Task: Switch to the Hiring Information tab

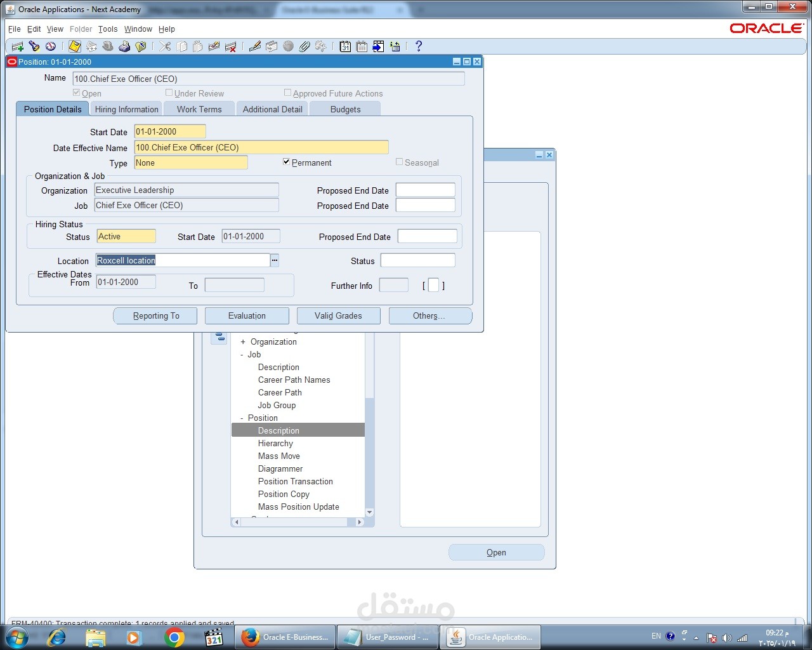Action: tap(126, 109)
